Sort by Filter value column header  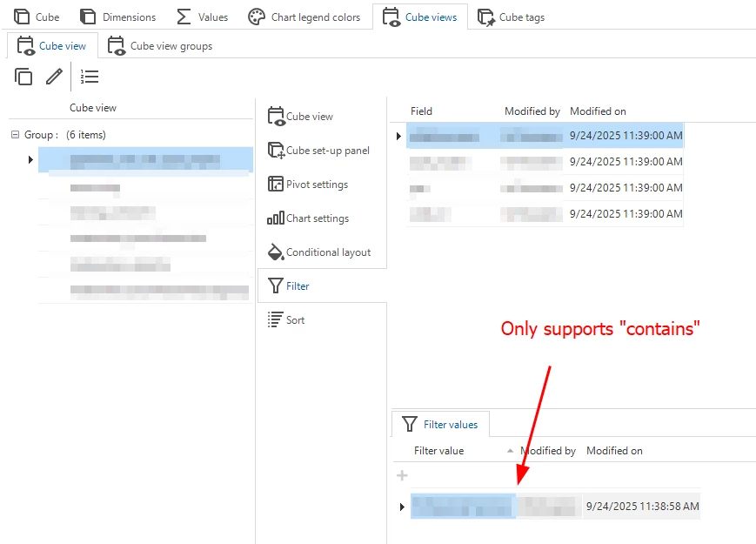tap(438, 451)
